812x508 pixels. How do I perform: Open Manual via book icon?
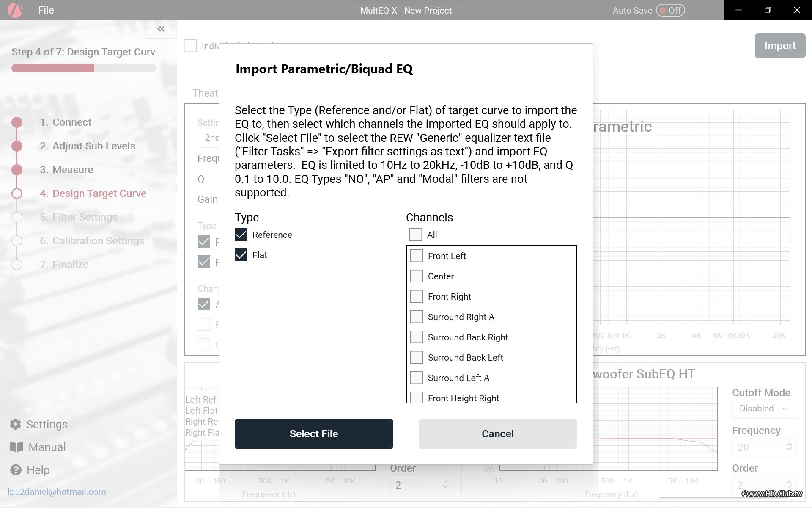point(16,447)
